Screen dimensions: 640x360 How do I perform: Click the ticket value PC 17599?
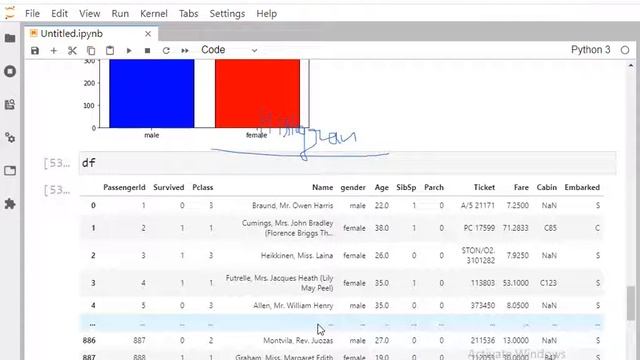tap(479, 228)
